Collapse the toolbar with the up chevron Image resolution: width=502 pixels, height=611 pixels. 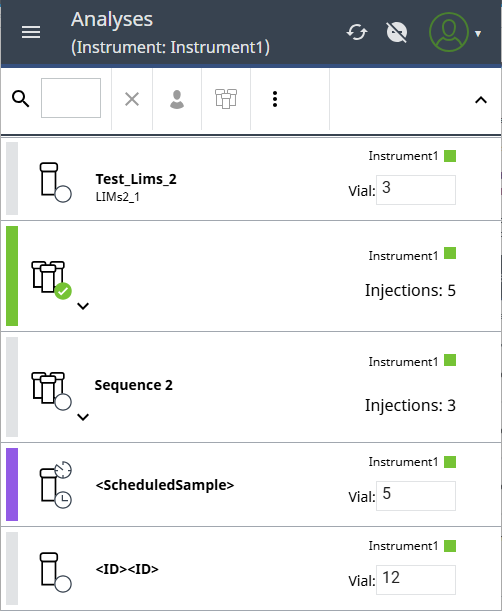click(481, 100)
